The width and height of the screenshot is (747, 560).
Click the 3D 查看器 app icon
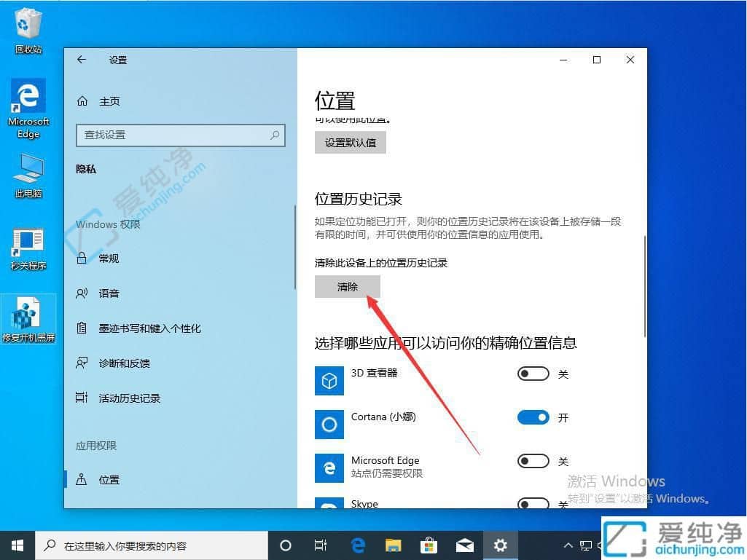pos(329,380)
